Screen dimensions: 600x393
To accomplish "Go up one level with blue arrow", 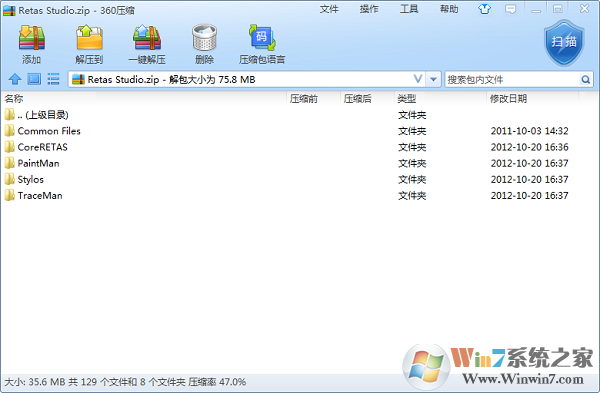I will click(x=15, y=79).
